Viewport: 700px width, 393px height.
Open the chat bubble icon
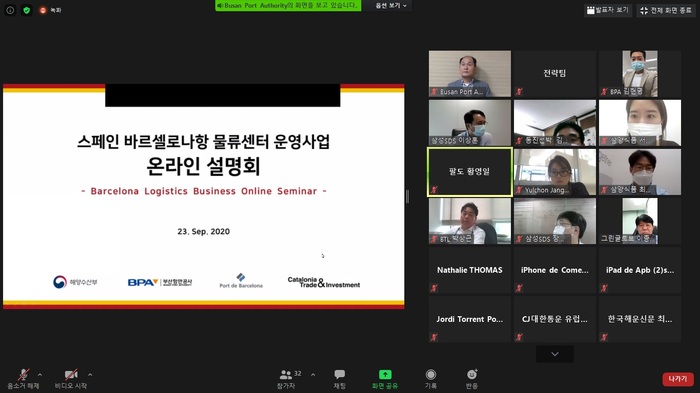coord(340,374)
